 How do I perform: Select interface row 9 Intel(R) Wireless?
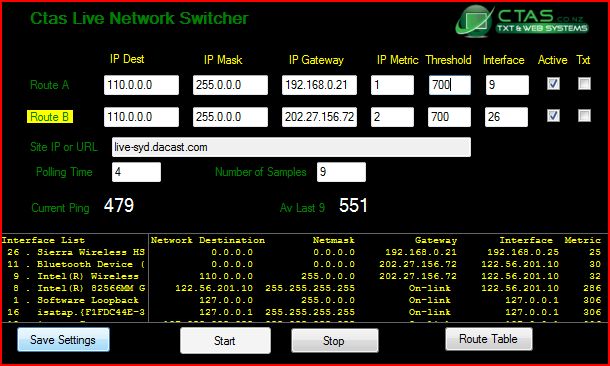[x=76, y=276]
